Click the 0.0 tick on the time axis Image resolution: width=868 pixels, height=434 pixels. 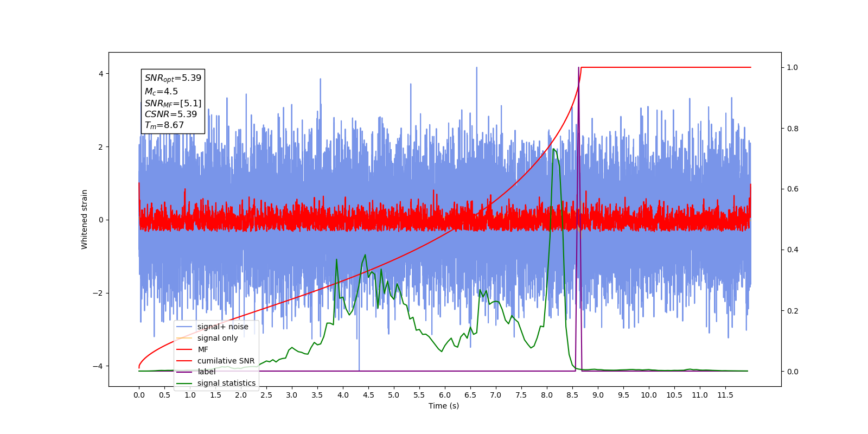139,395
